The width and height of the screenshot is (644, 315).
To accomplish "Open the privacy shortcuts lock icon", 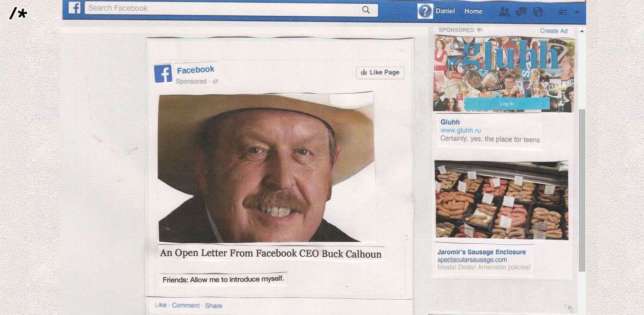I will point(563,12).
